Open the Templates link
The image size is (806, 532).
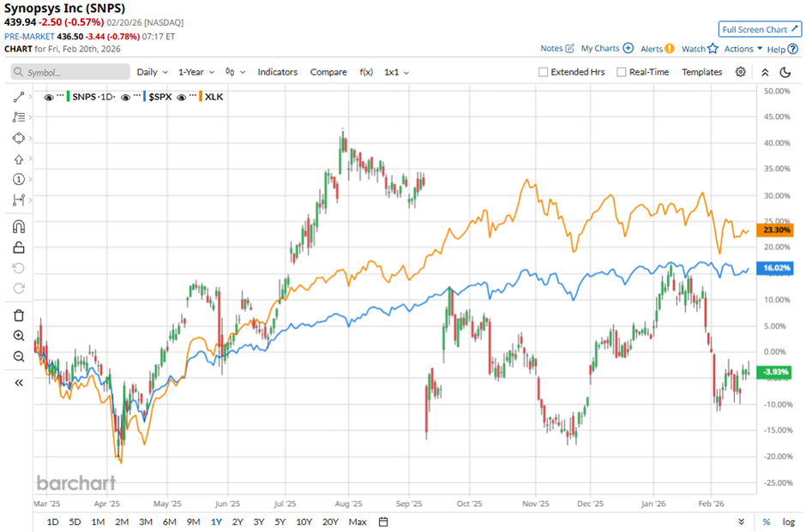(701, 73)
